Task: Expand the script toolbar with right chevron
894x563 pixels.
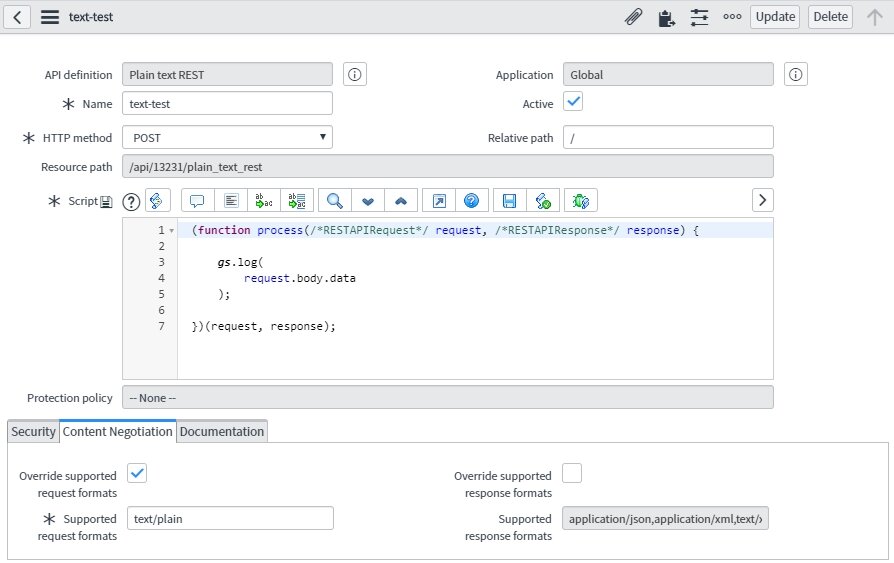Action: 762,200
